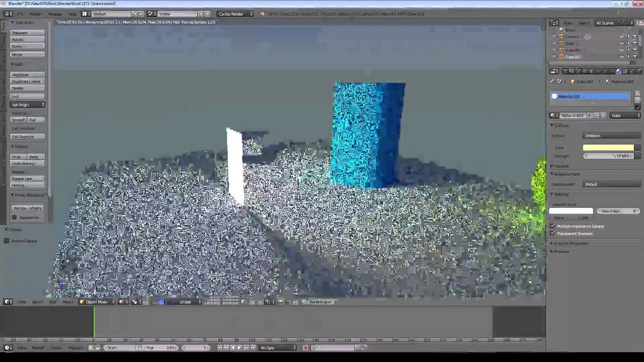Open the Texture properties tab icon

coord(625,71)
